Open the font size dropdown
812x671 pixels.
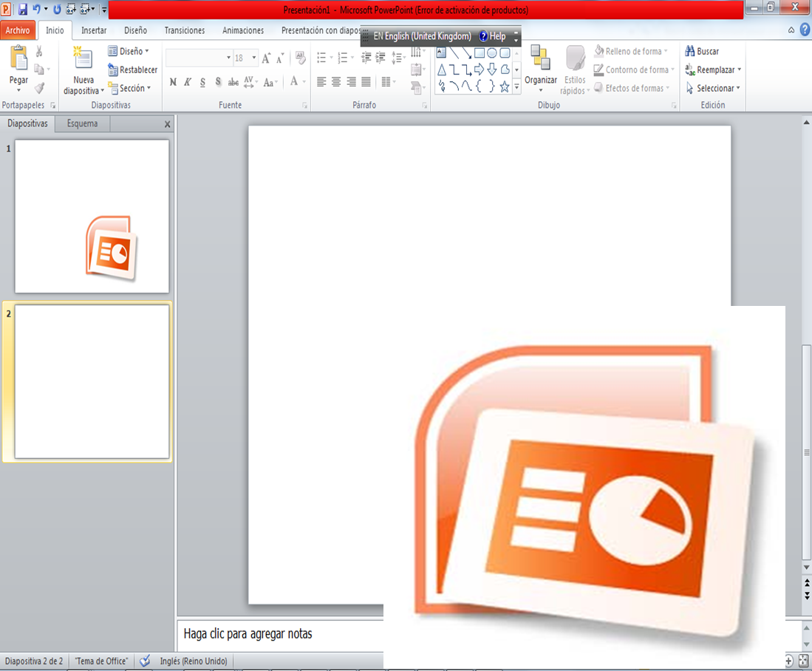click(253, 57)
